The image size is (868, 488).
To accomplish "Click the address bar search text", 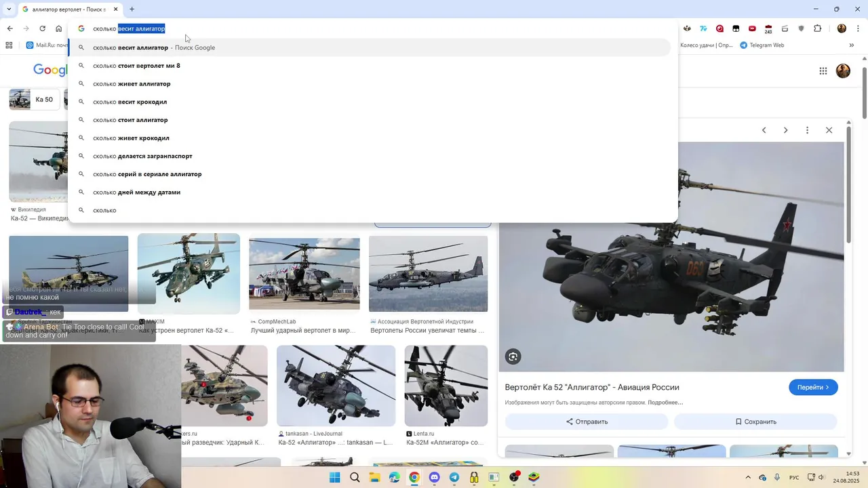I will click(129, 28).
